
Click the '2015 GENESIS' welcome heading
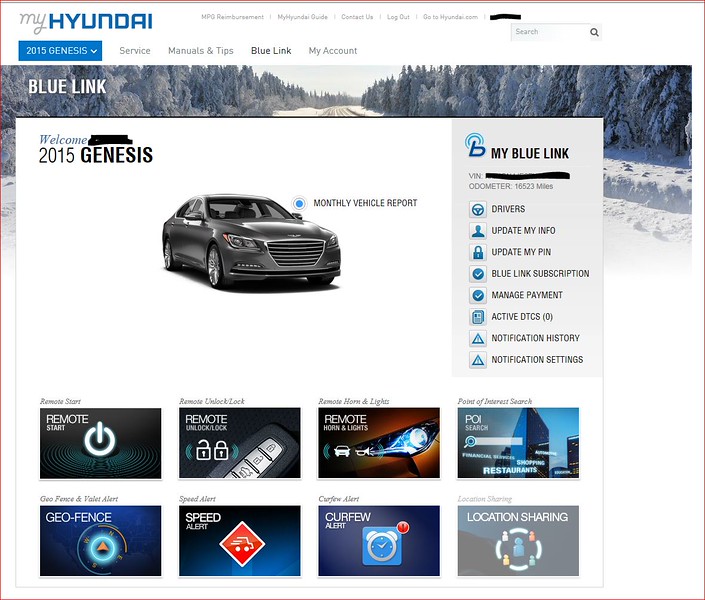click(x=96, y=155)
